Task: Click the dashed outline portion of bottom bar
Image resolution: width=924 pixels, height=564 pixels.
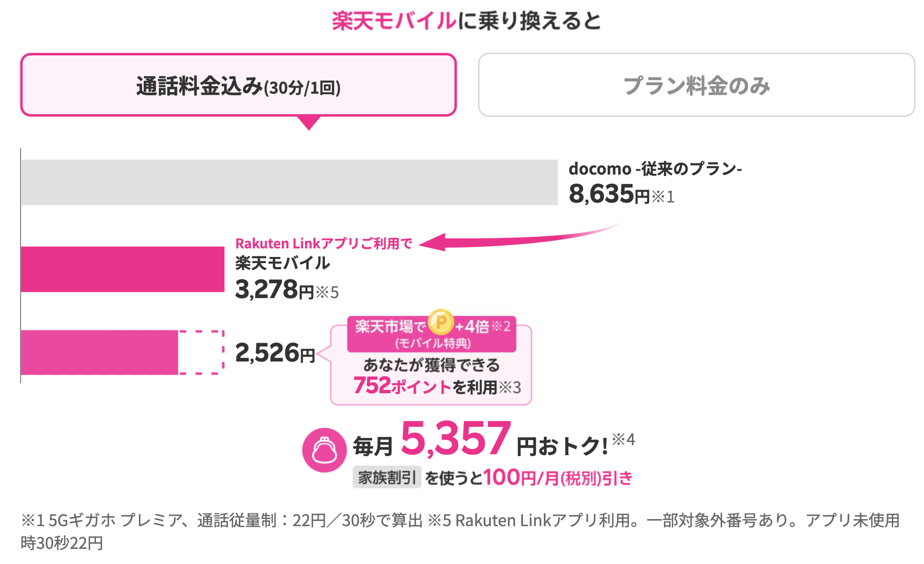Action: point(201,352)
